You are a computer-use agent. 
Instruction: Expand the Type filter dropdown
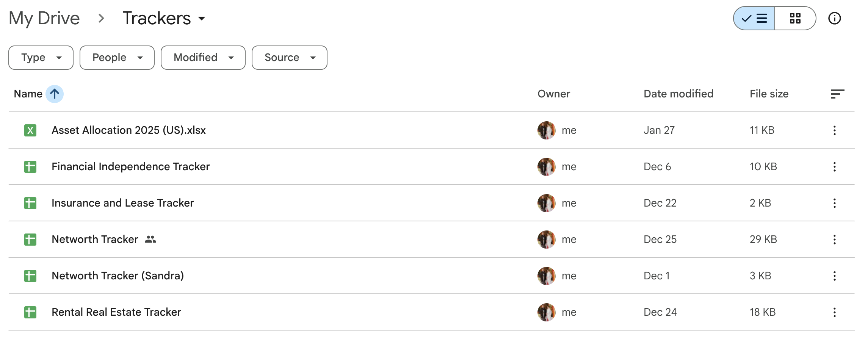tap(41, 58)
